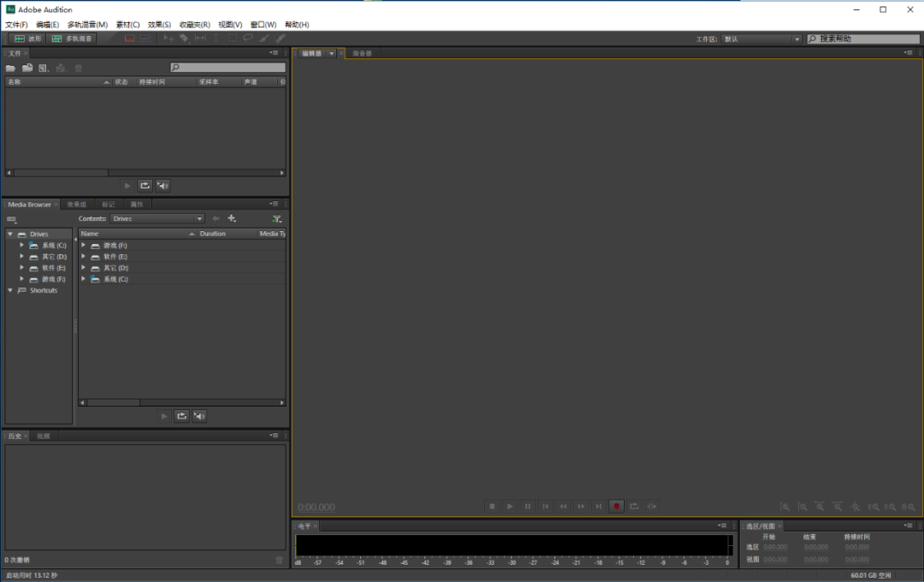924x582 pixels.
Task: Click the 搜索帮助 search field
Action: tap(863, 39)
